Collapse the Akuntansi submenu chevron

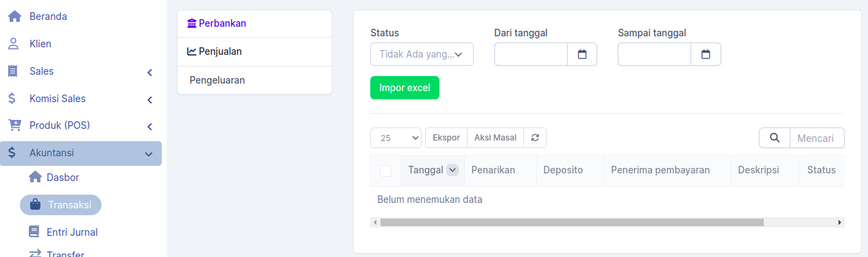tap(149, 154)
